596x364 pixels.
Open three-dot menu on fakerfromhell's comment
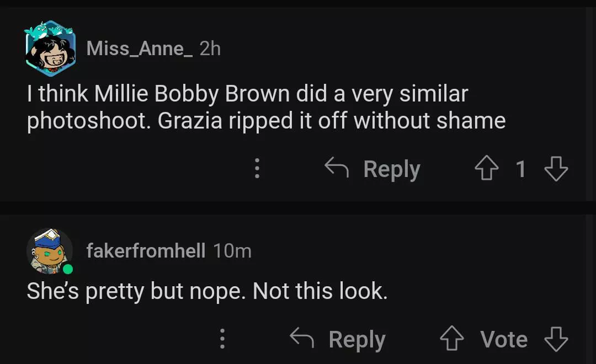coord(222,339)
